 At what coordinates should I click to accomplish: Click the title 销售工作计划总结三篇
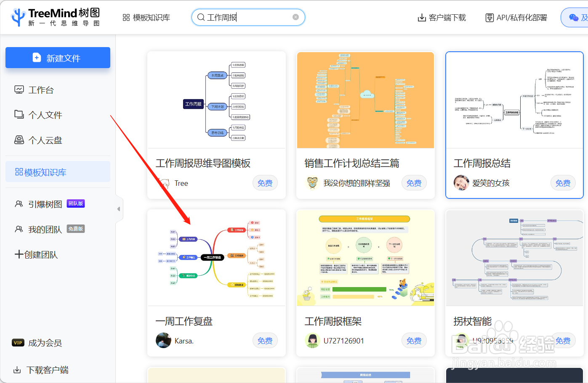click(352, 163)
